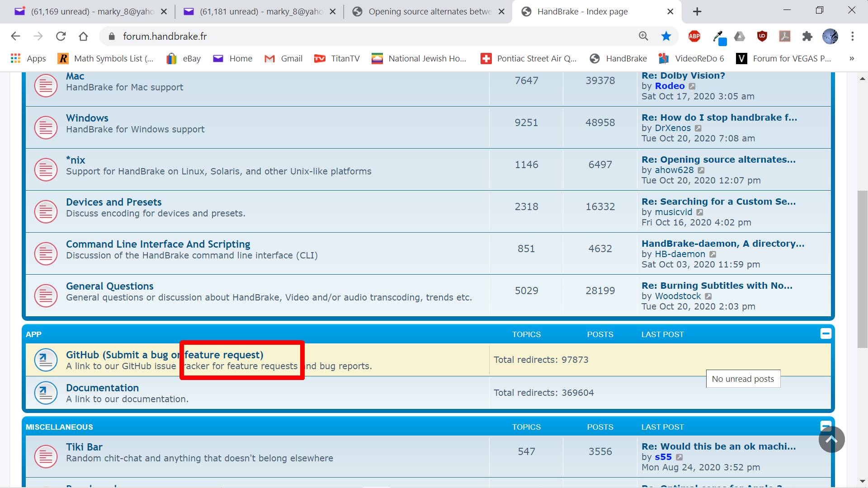Open the Documentation link

pos(102,388)
